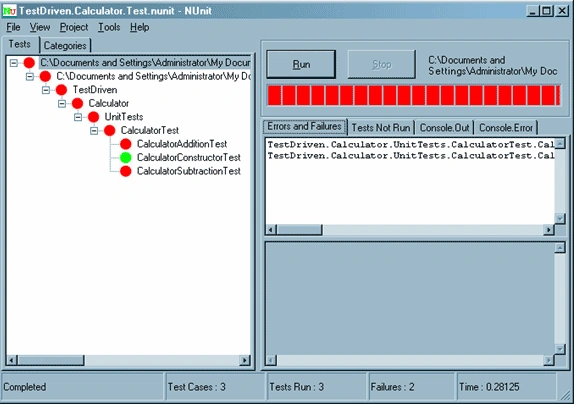Click the NUnit application icon in title bar
This screenshot has width=574, height=404.
(9, 11)
